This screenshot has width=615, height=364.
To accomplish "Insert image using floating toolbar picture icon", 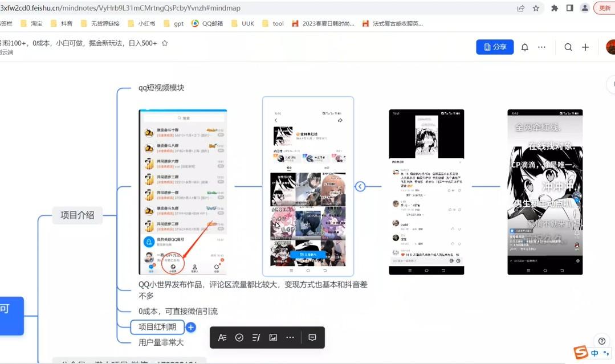I will click(x=273, y=338).
